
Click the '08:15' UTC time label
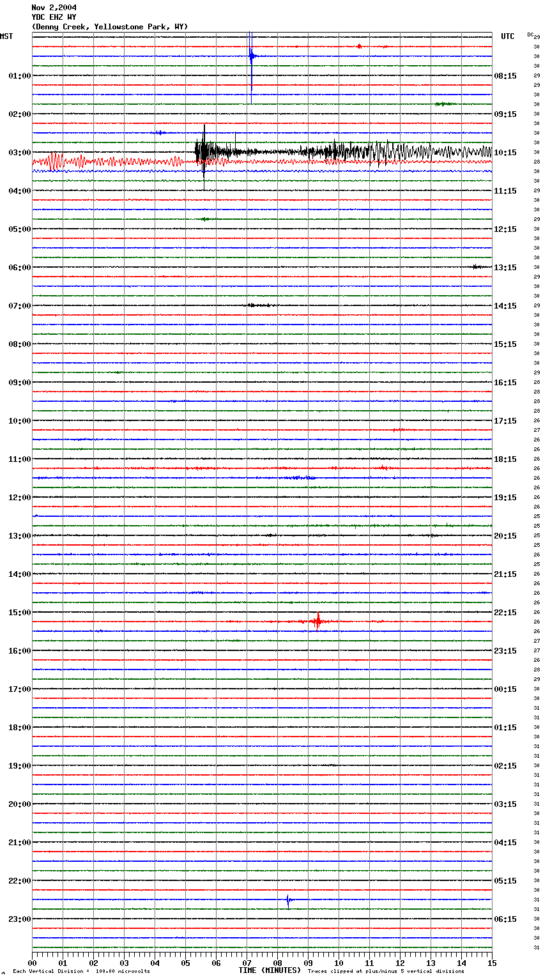coord(505,76)
